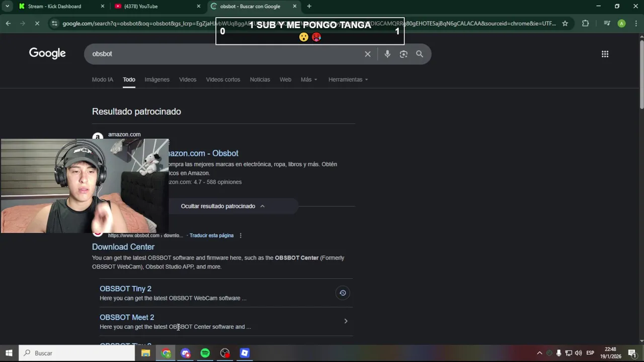Collapse with Ocultar resultado patrocinado
The height and width of the screenshot is (362, 644).
(x=223, y=206)
